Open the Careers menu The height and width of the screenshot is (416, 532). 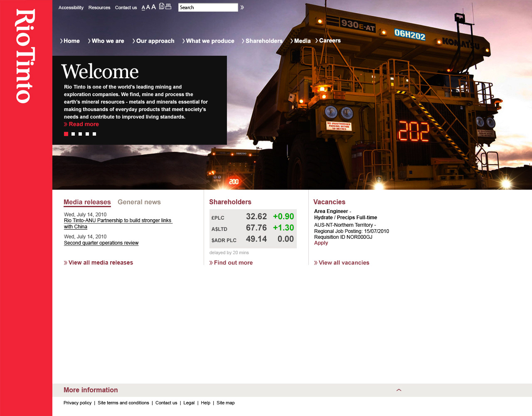[x=328, y=40]
